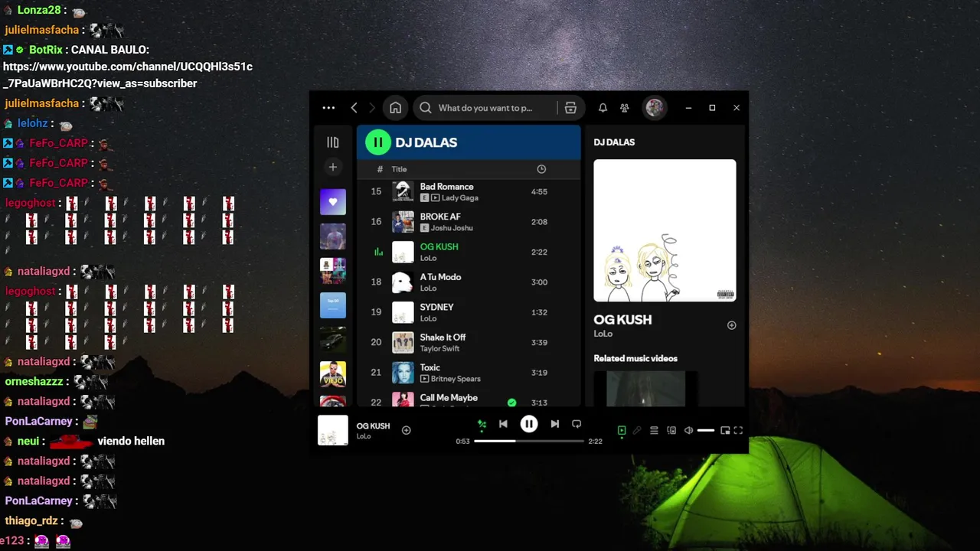Image resolution: width=980 pixels, height=551 pixels.
Task: Open the Lady Gaga artist link
Action: coord(459,198)
